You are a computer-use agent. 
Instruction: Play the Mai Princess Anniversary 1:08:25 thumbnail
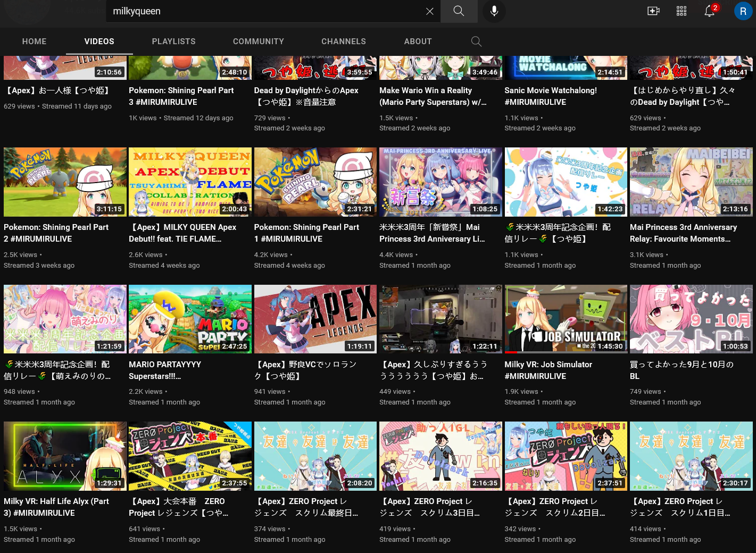point(441,182)
